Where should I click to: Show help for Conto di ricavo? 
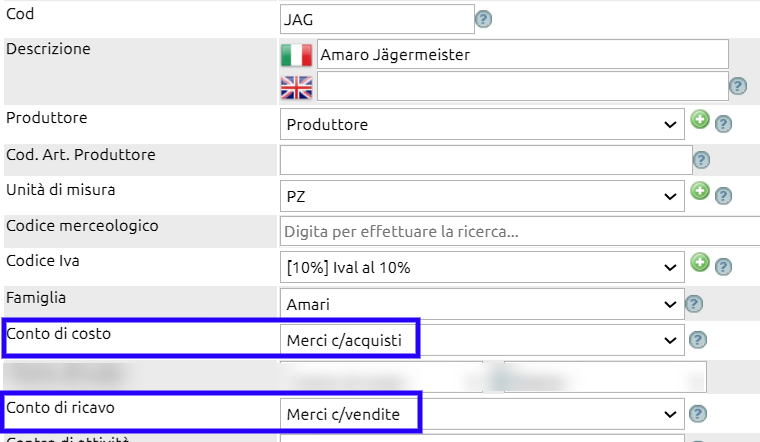point(698,414)
